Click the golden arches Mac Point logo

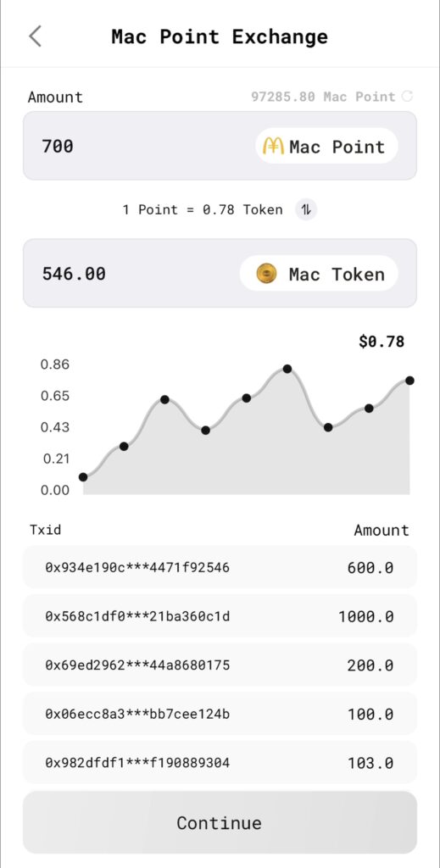click(273, 146)
